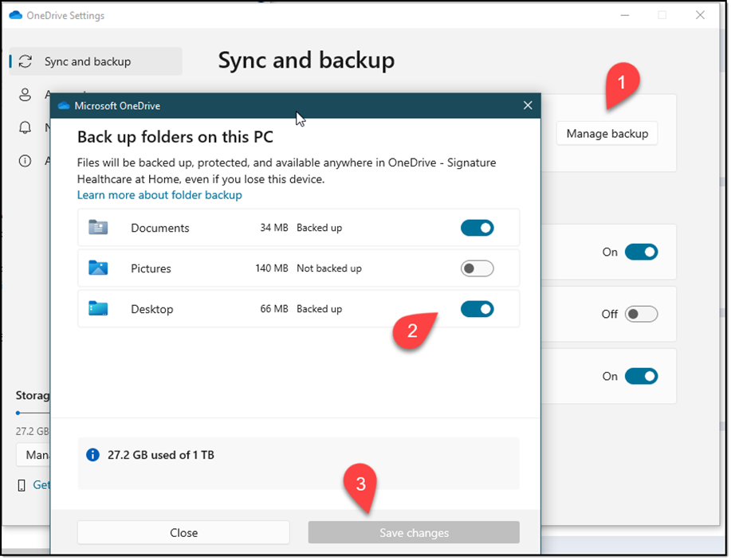Viewport: 731px width, 560px height.
Task: Toggle the Documents folder backup switch
Action: coord(478,229)
